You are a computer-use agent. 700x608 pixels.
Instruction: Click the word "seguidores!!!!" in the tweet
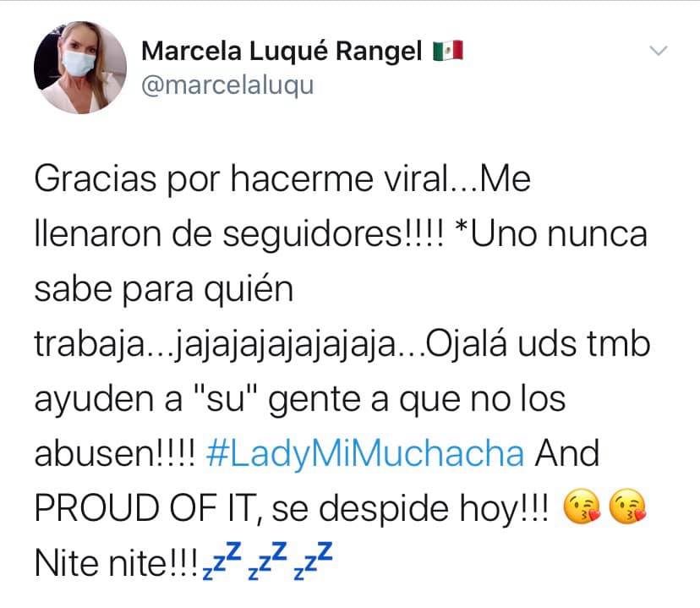click(x=333, y=235)
